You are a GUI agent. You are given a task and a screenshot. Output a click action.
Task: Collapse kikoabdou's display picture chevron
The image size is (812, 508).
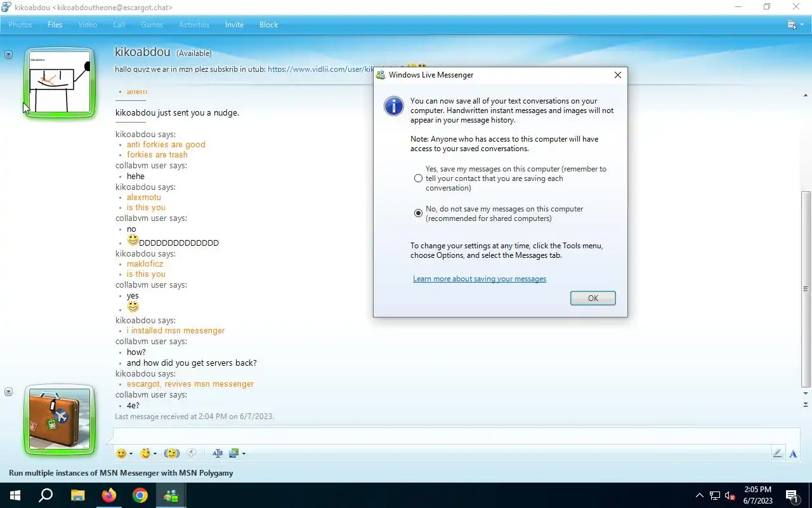pyautogui.click(x=8, y=55)
